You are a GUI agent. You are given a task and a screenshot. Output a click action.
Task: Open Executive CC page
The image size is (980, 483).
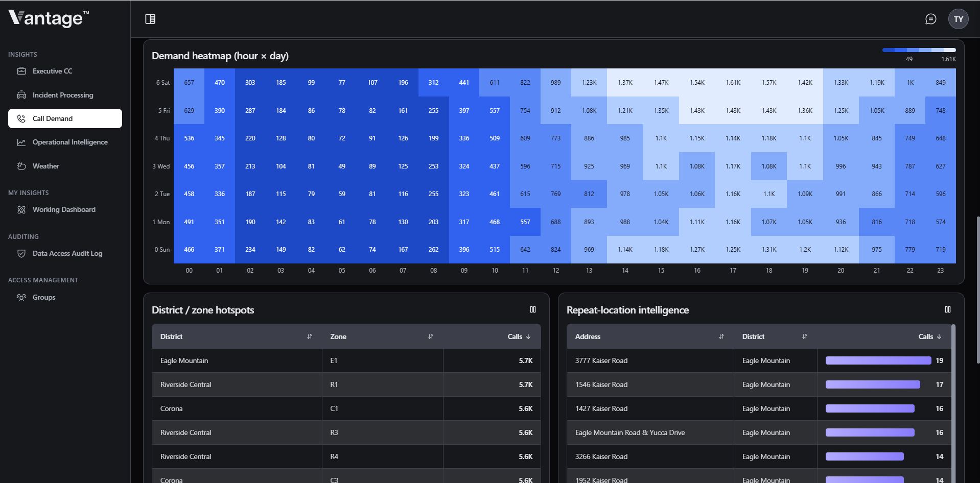click(65, 71)
